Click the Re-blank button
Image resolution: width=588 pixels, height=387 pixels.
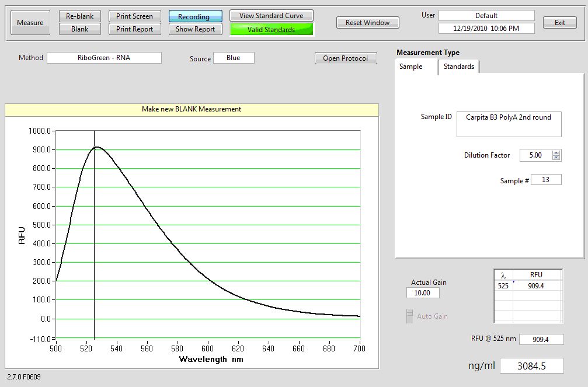tap(79, 16)
